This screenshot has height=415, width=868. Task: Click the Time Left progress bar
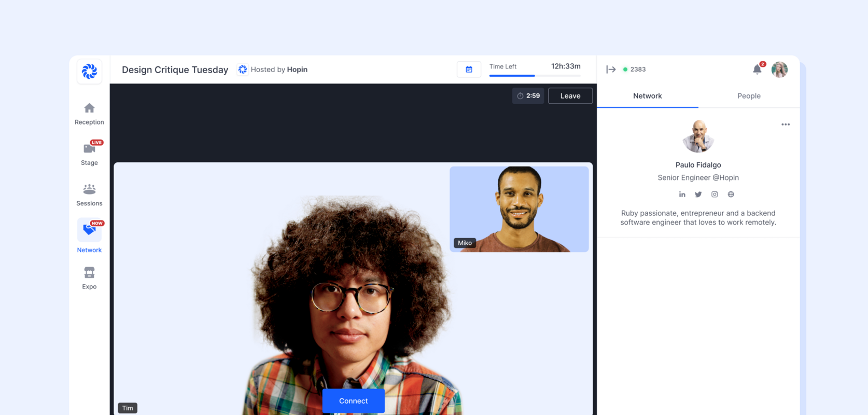(x=535, y=76)
